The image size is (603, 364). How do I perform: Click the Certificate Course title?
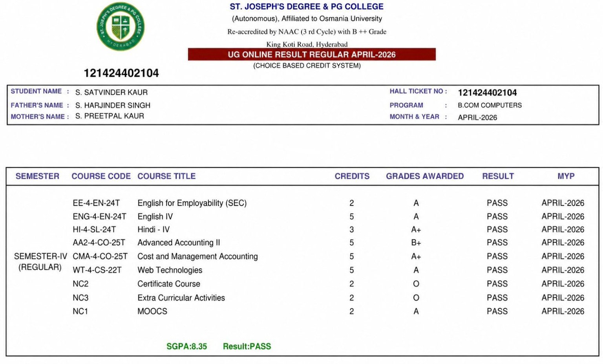(x=169, y=284)
